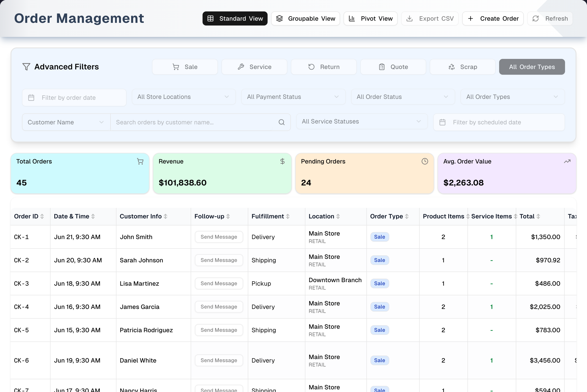Screen dimensions: 587x392
Task: Filter orders by Scrap type
Action: (x=463, y=67)
